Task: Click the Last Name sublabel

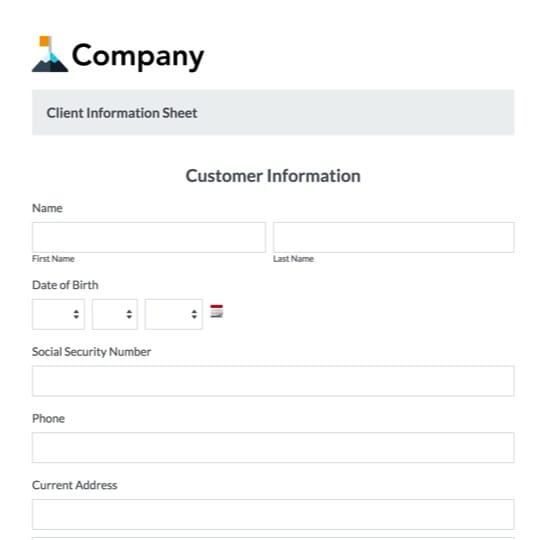Action: pyautogui.click(x=293, y=259)
